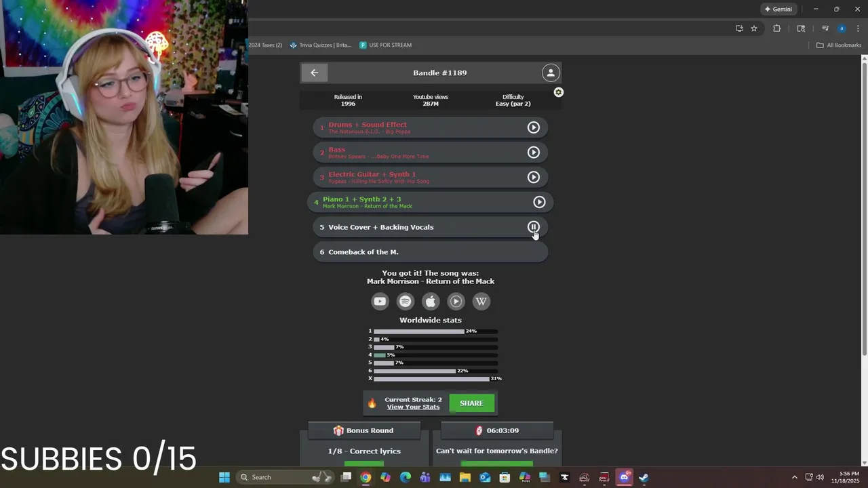Play the Piano 1 + Synth 2 + 3 track
Screen dimensions: 868x488
point(539,202)
